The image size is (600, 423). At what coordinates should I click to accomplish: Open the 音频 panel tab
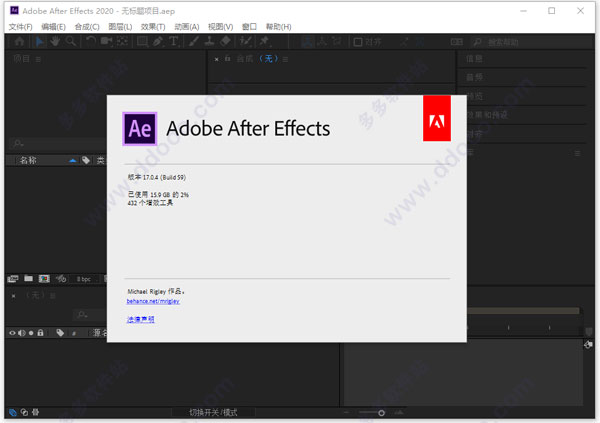tap(474, 78)
